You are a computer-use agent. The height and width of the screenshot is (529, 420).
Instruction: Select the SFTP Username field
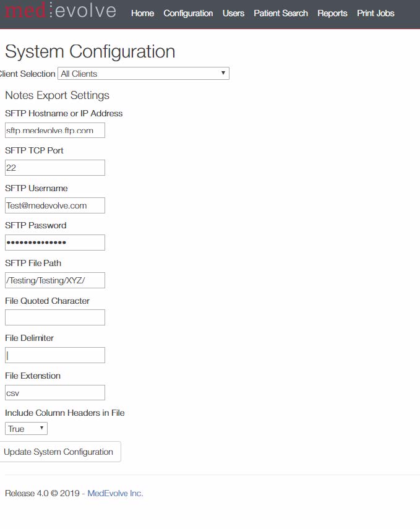tap(55, 205)
